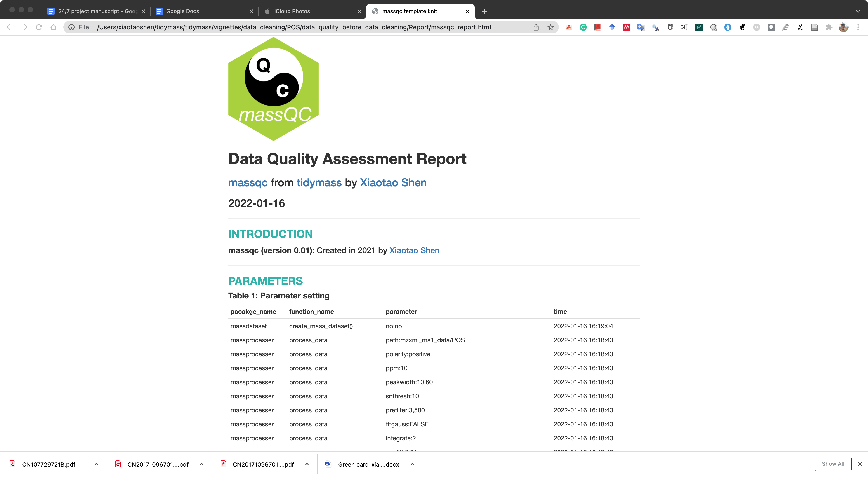Close the downloads bar
Screen dimensions: 868x477
point(860,464)
